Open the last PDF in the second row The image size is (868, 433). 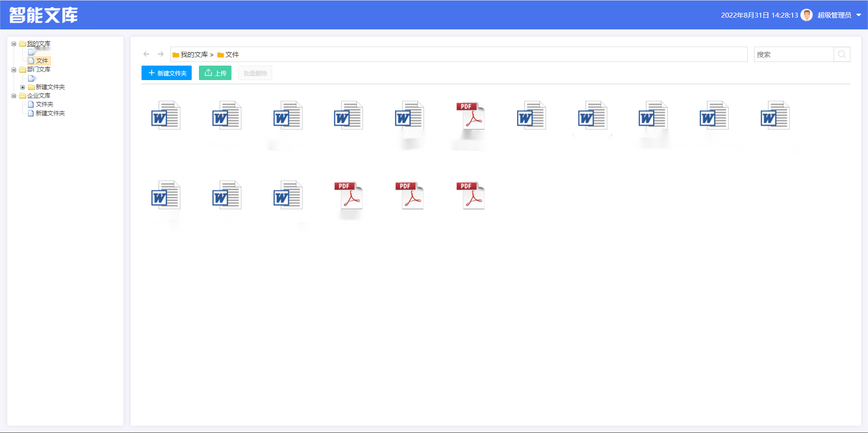coord(470,195)
